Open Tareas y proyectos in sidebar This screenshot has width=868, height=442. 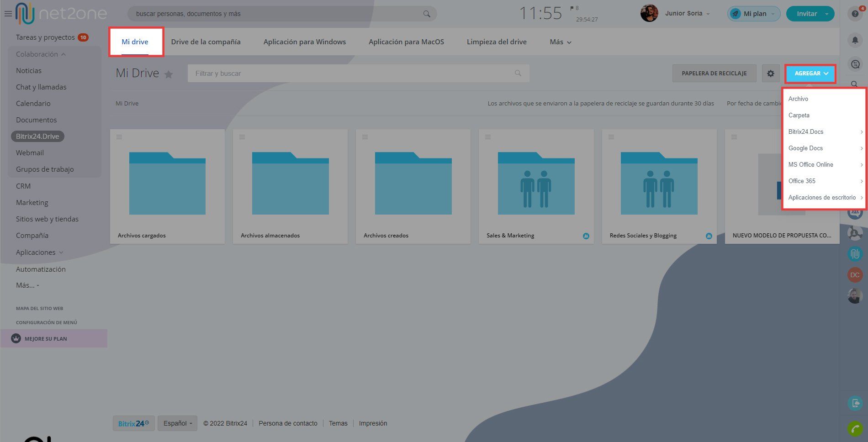pyautogui.click(x=45, y=37)
